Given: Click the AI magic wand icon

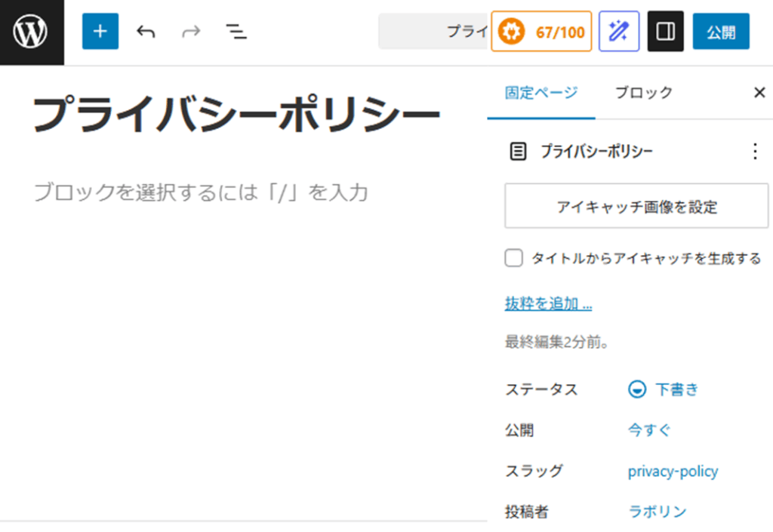Looking at the screenshot, I should [618, 31].
